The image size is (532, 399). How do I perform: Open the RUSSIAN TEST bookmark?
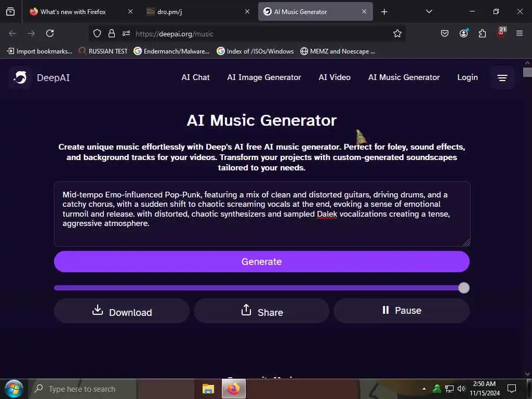103,51
